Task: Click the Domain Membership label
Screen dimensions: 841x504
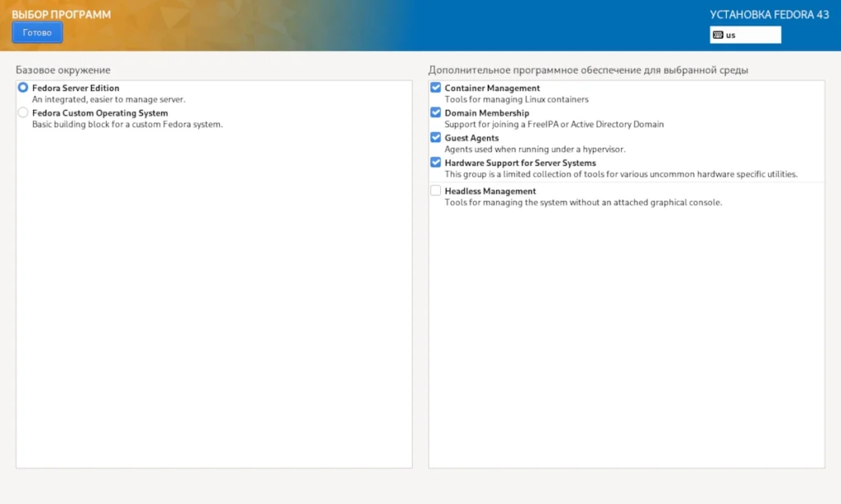Action: tap(486, 113)
